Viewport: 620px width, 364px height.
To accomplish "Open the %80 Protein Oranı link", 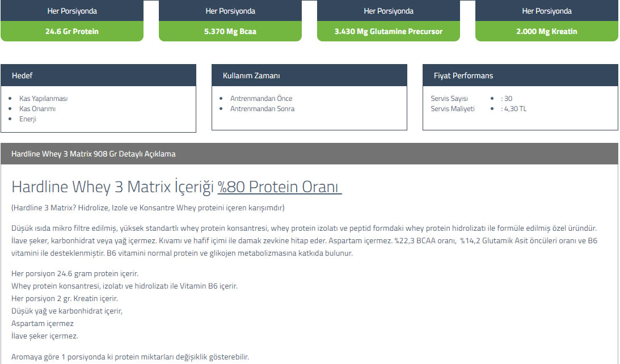I will pyautogui.click(x=280, y=187).
